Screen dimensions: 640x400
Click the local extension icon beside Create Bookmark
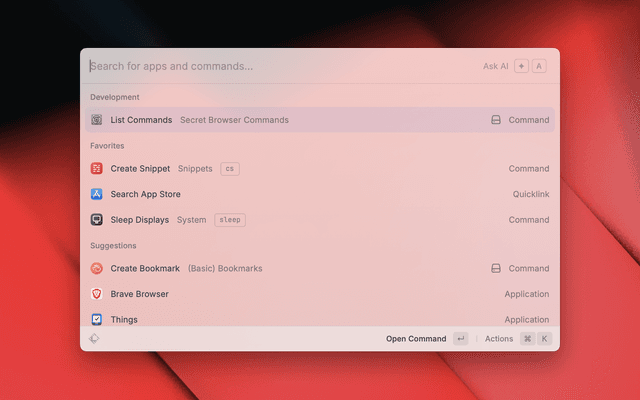496,268
